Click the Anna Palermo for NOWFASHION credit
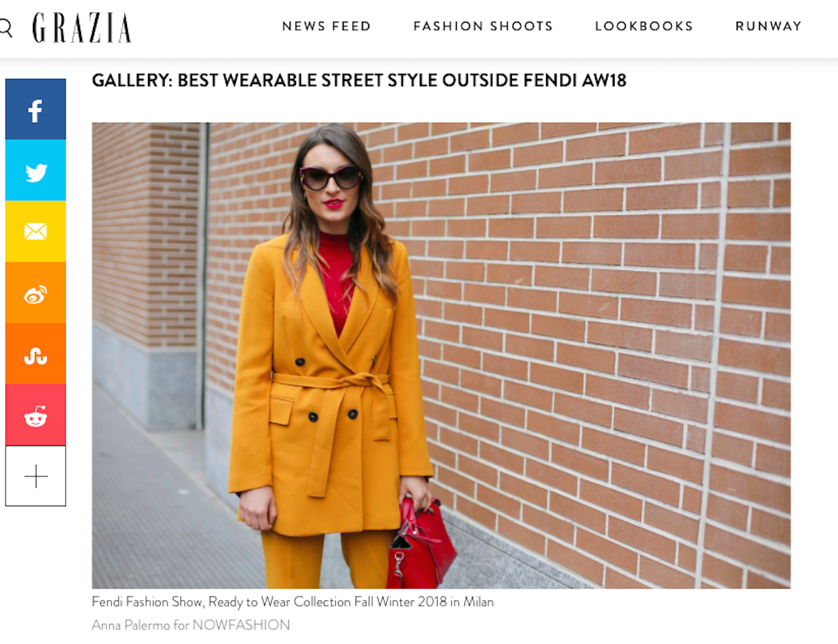Image resolution: width=838 pixels, height=644 pixels. point(191,624)
